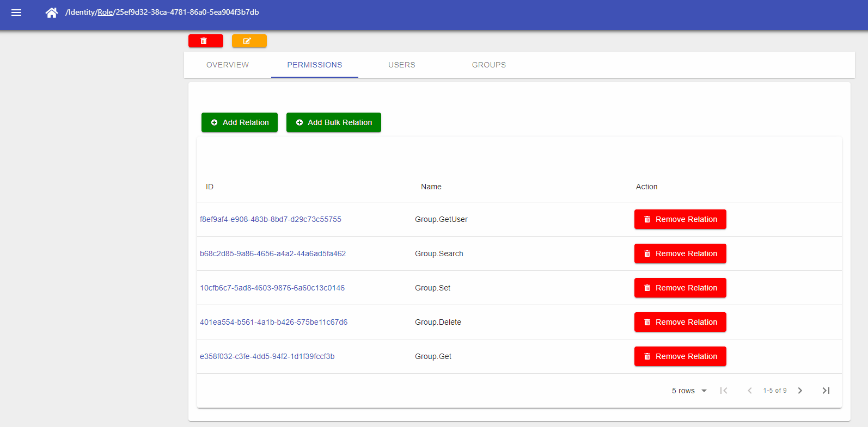868x427 pixels.
Task: Click the Role breadcrumb link in header
Action: coord(105,12)
